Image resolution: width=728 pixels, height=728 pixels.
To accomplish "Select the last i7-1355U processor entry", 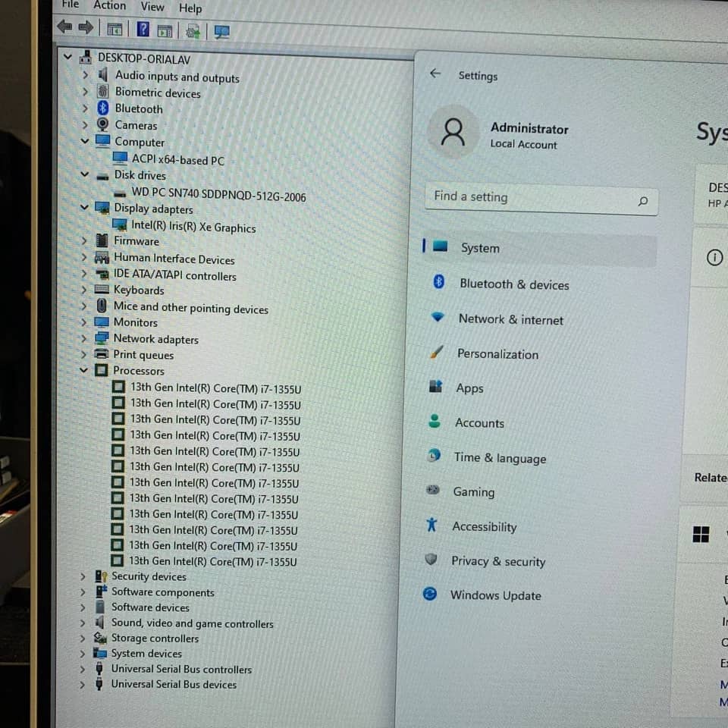I will (x=212, y=561).
